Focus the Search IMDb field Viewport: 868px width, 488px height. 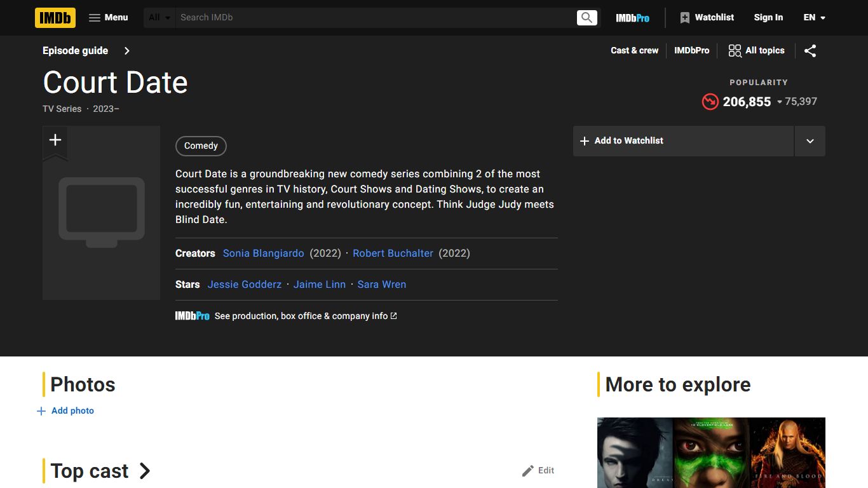376,18
